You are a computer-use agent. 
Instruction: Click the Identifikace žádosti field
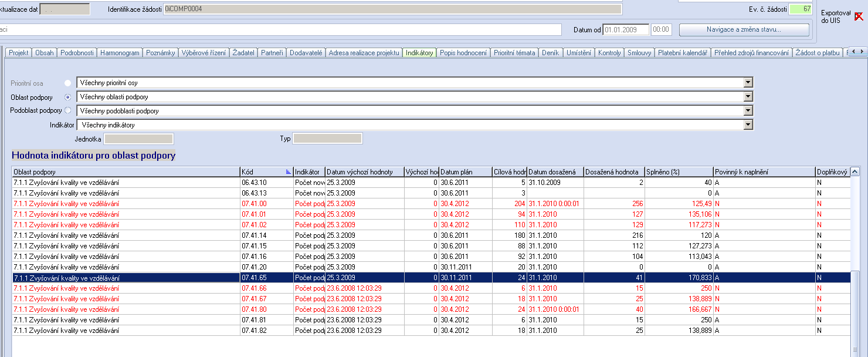click(392, 9)
